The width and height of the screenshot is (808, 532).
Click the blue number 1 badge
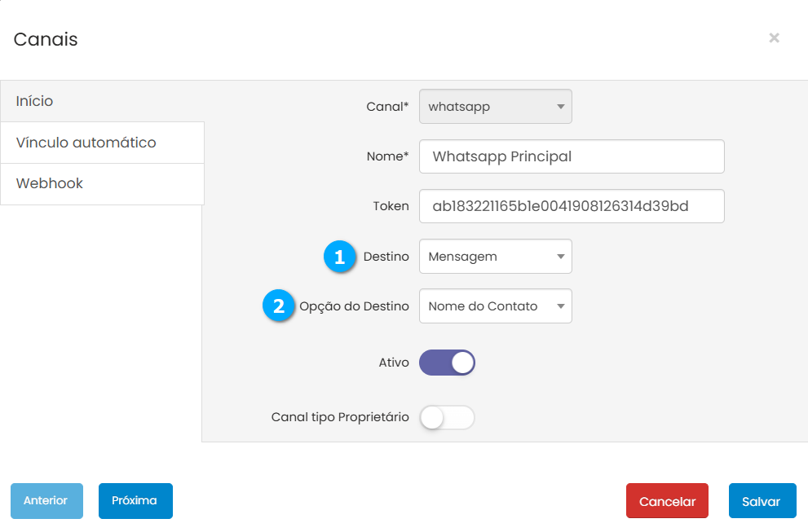point(339,257)
